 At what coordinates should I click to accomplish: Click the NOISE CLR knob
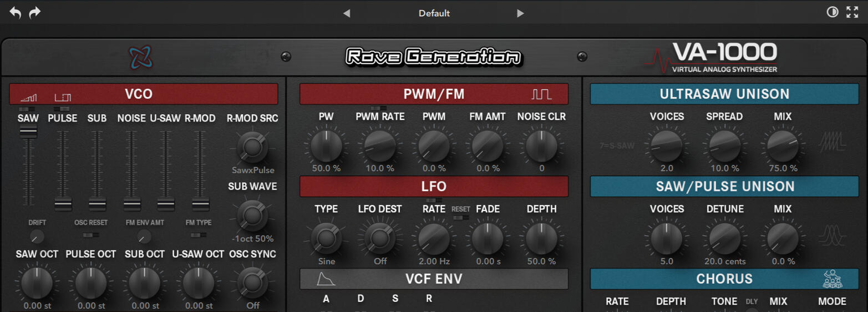[x=541, y=146]
